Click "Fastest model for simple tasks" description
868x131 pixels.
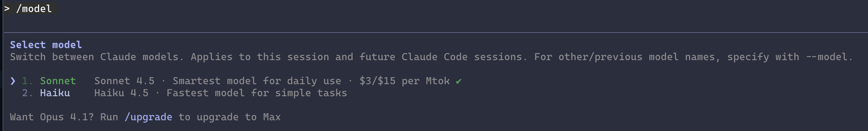tap(256, 93)
